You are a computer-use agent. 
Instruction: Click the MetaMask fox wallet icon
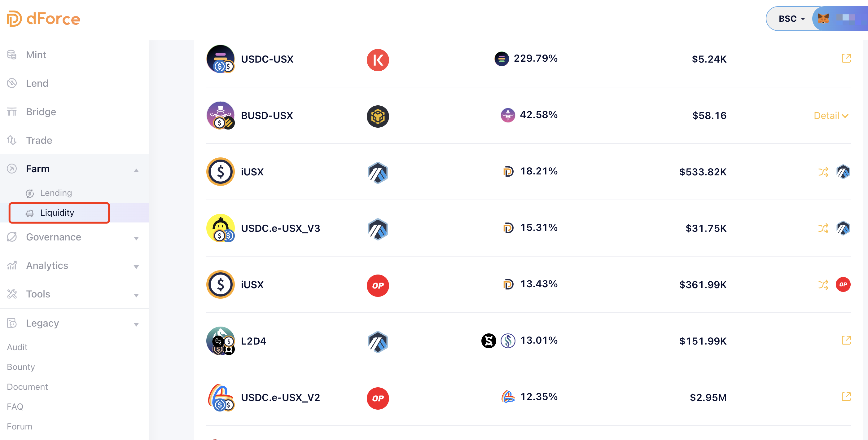pos(823,19)
